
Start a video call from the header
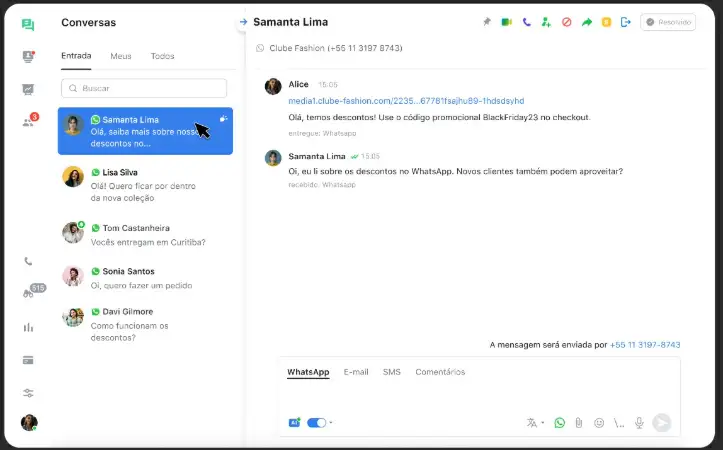point(507,22)
